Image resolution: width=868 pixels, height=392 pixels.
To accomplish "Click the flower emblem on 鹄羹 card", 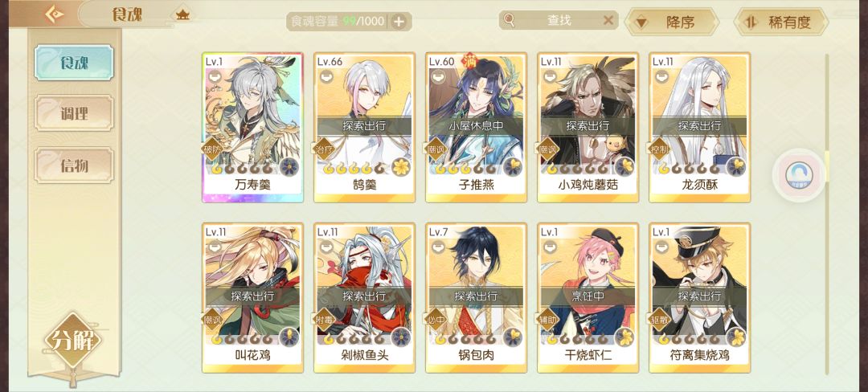I will coord(400,165).
